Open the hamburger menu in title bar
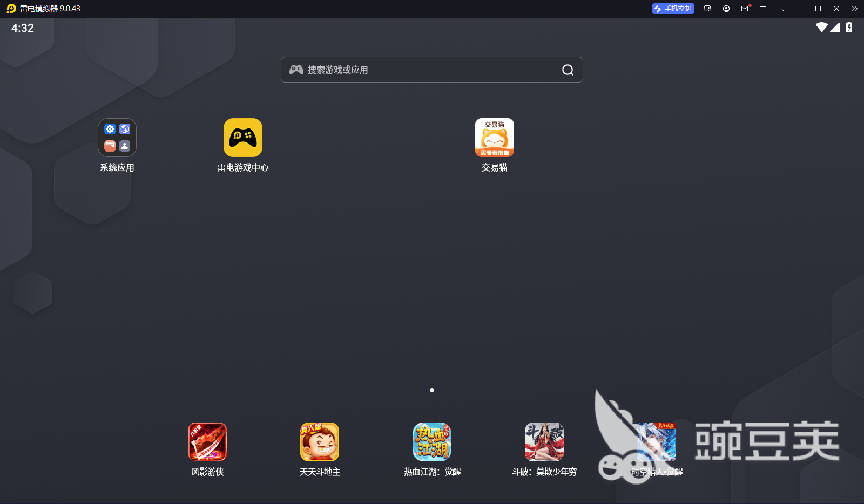 pos(763,9)
